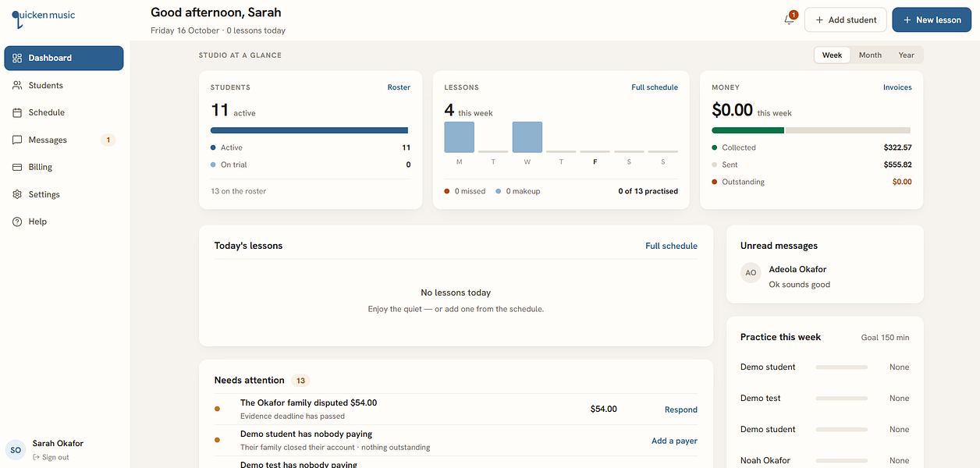Click the Sent $555.82 amount

coord(897,165)
